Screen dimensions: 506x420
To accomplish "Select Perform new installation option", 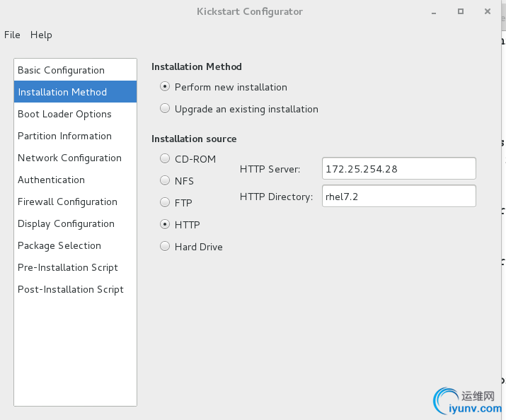I will pos(165,87).
